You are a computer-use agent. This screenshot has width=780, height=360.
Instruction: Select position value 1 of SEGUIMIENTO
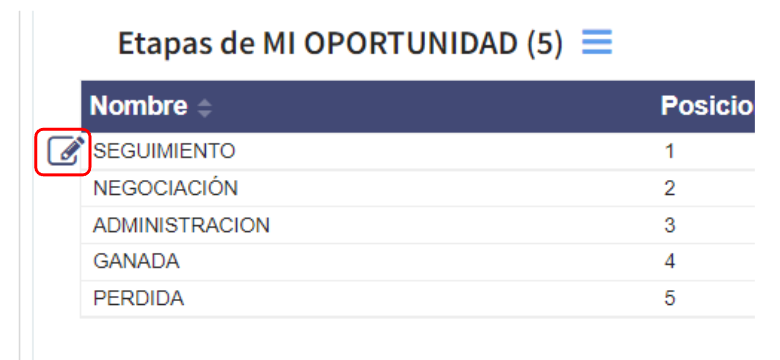670,151
